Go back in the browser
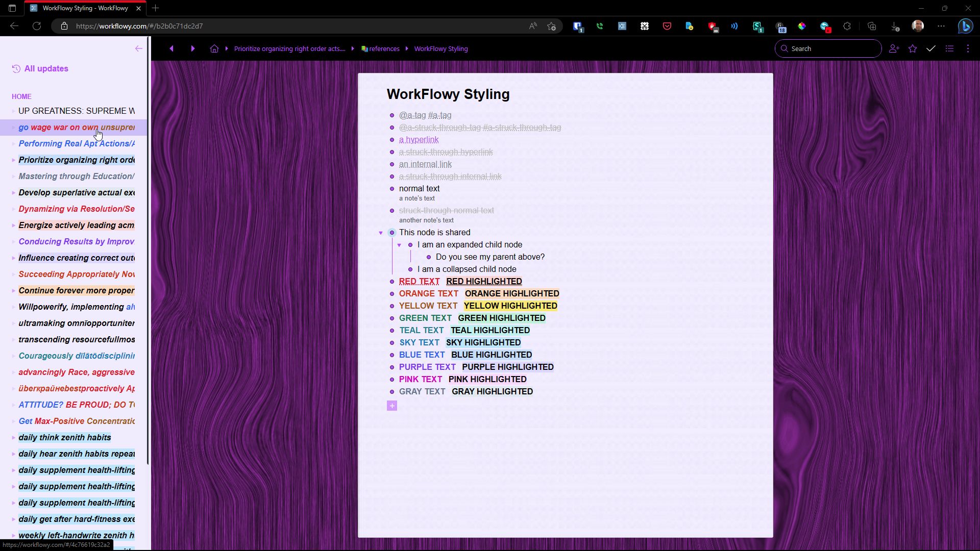This screenshot has width=980, height=551. tap(14, 26)
